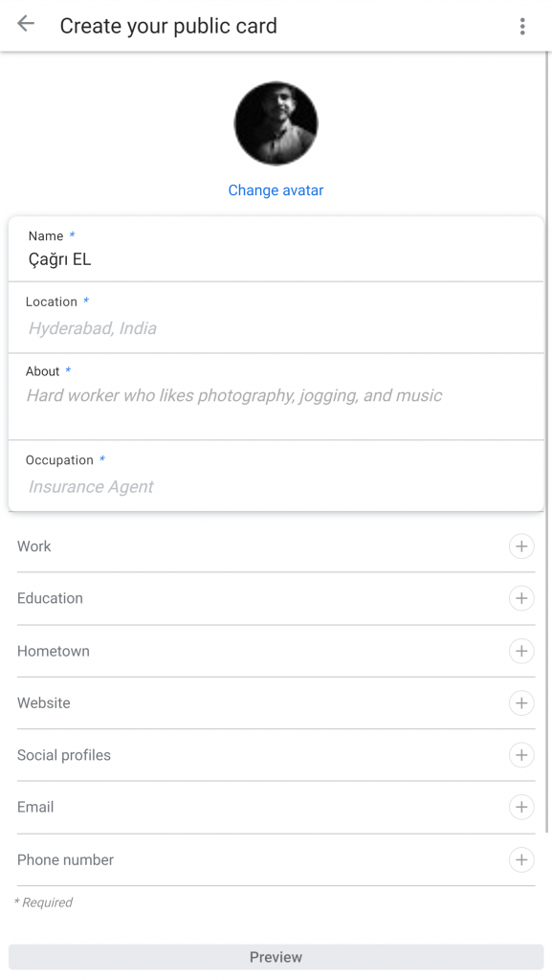Expand the Phone number row

pyautogui.click(x=276, y=859)
